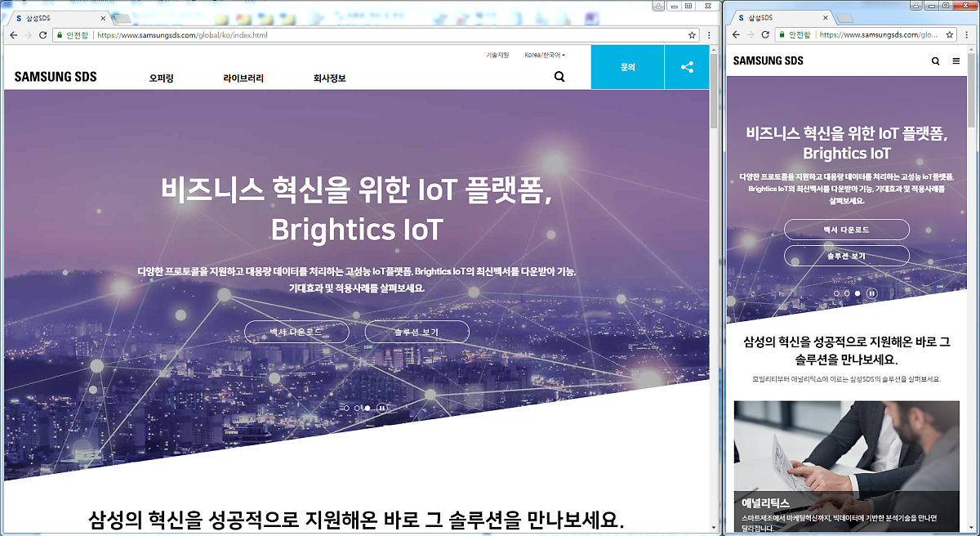
Task: Click the share icon in the left window header
Action: [x=687, y=67]
